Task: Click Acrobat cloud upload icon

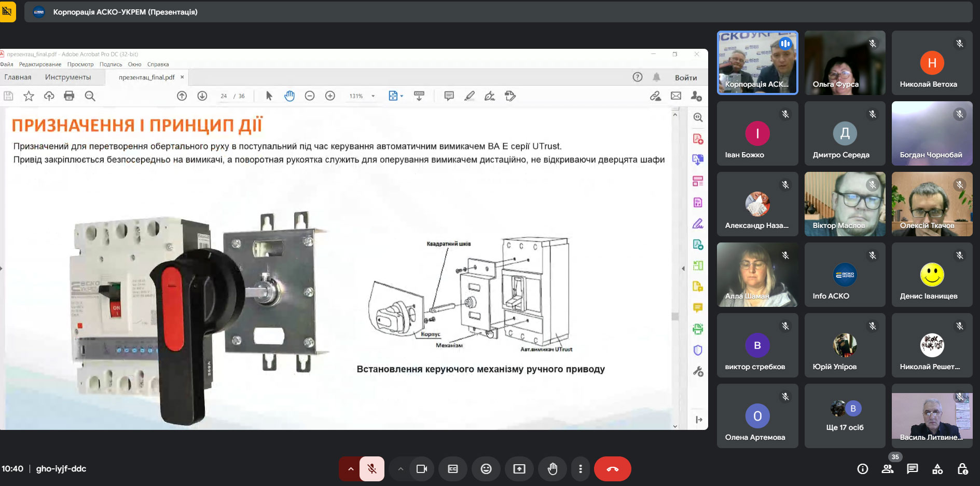Action: (49, 96)
